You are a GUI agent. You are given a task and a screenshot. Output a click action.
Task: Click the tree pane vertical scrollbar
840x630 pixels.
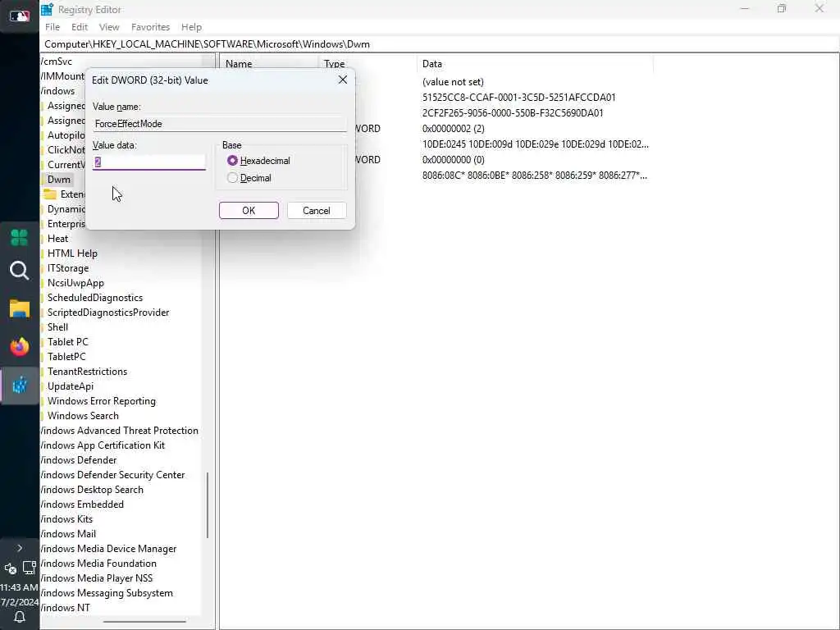point(208,504)
